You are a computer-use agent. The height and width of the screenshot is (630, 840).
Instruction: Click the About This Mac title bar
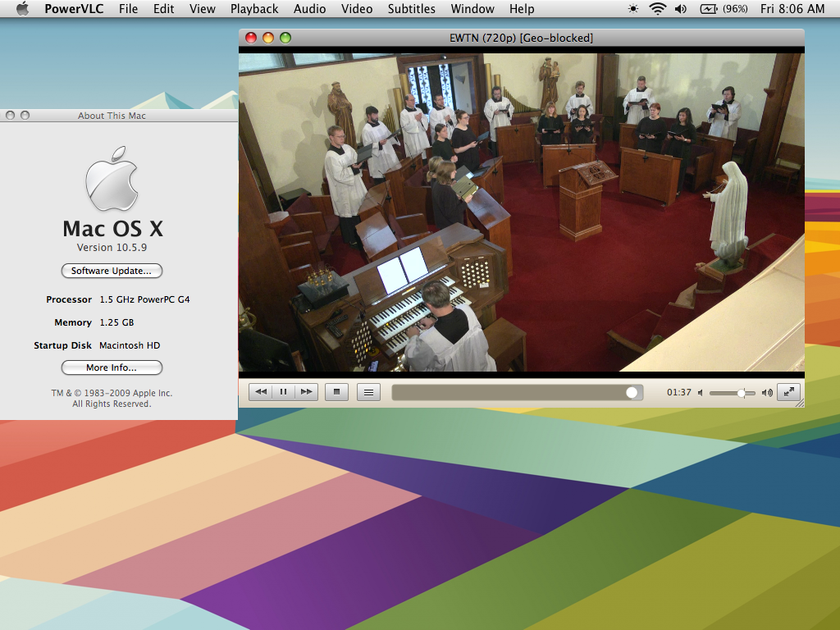pos(112,115)
